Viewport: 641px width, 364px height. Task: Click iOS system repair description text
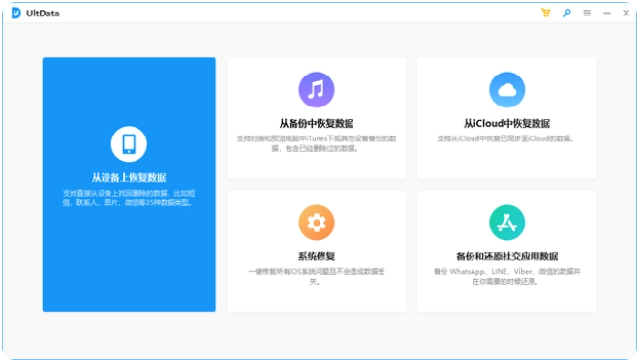tap(317, 276)
